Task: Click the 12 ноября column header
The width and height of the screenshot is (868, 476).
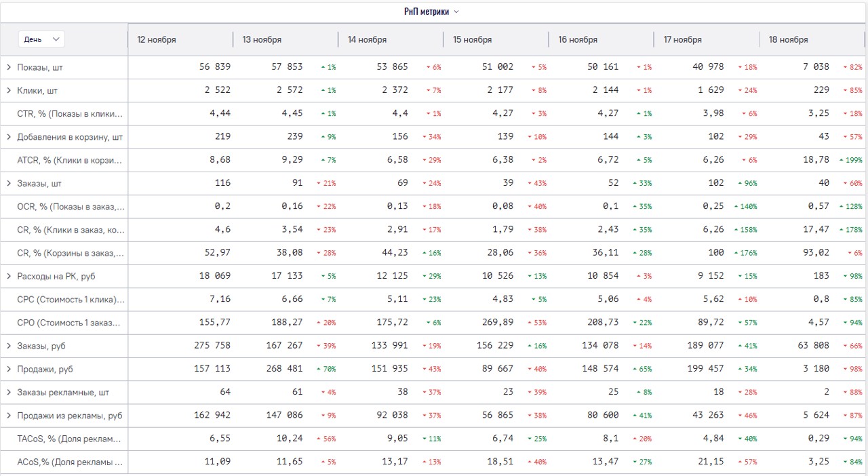Action: 157,40
